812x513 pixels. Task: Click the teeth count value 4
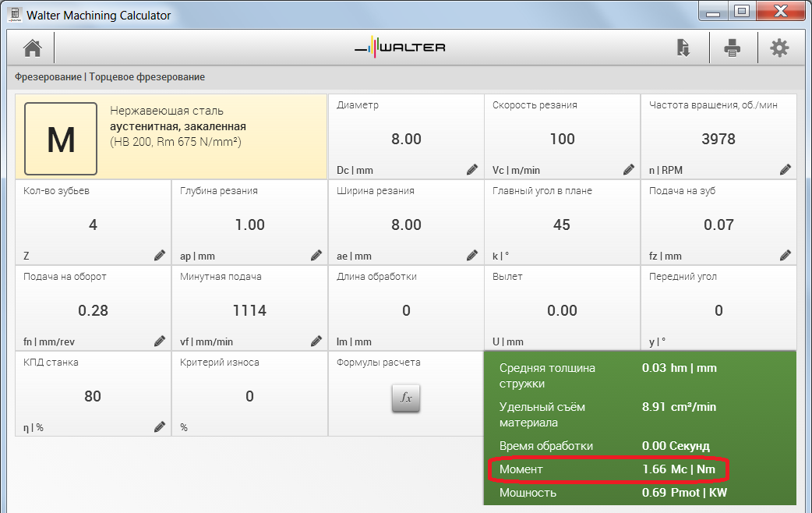point(93,225)
